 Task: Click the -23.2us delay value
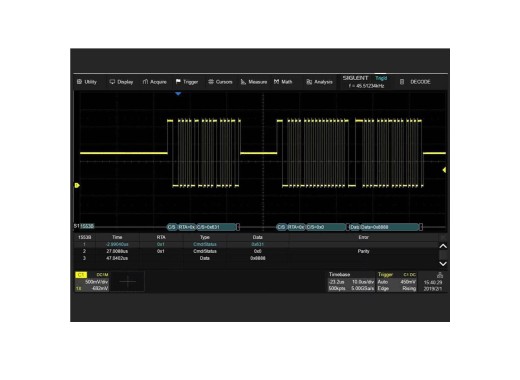(x=337, y=282)
